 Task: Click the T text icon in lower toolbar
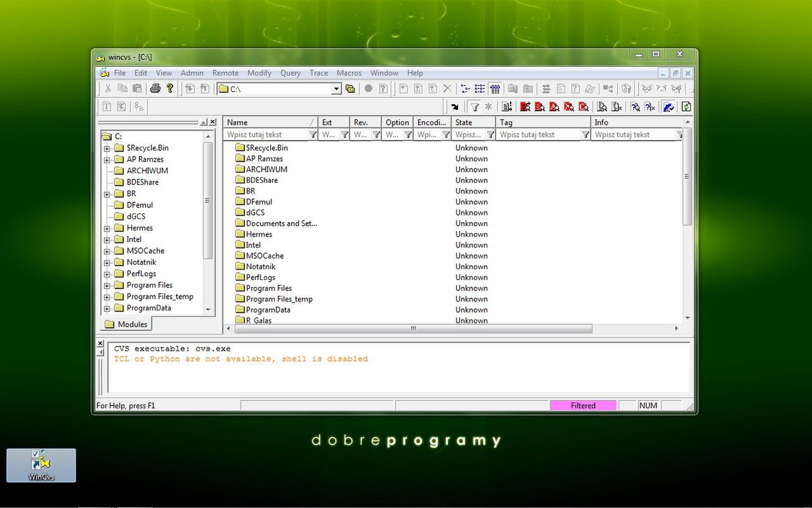click(107, 107)
